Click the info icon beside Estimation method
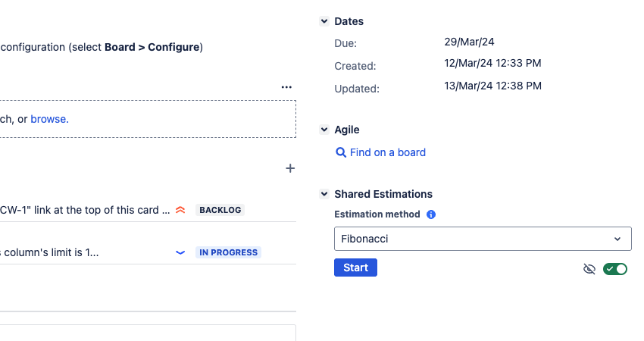This screenshot has height=341, width=644. coord(431,214)
